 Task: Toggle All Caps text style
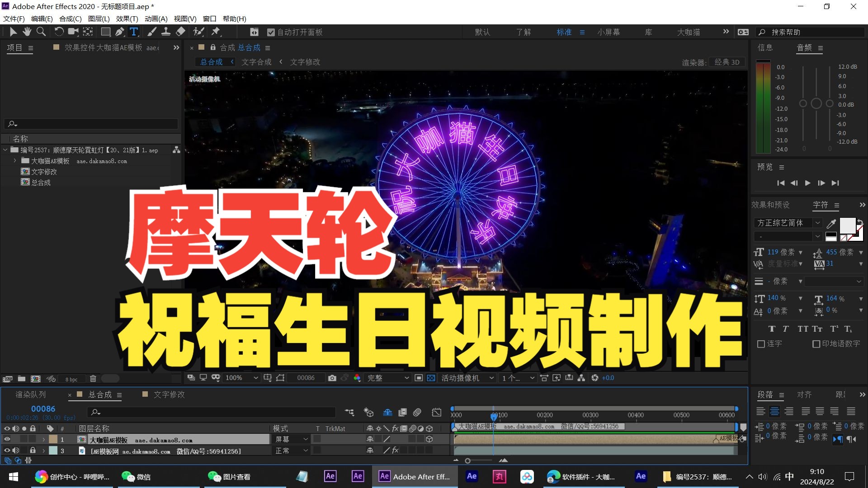803,329
